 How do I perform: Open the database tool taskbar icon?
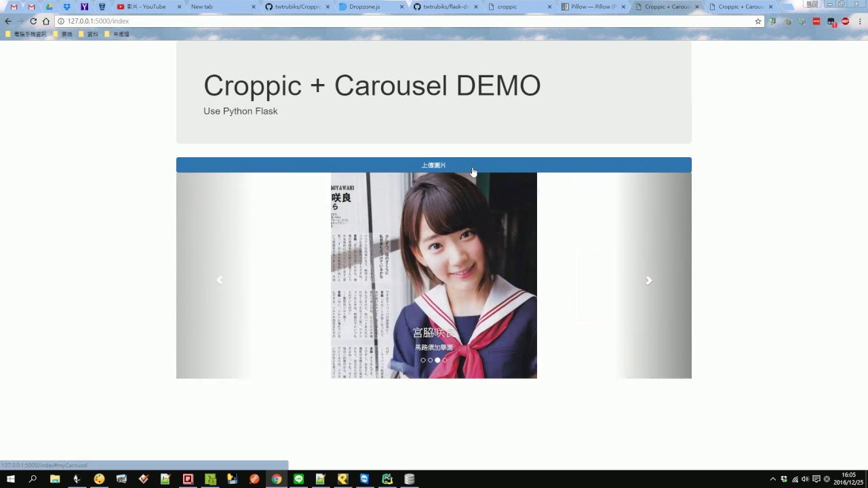(x=409, y=479)
